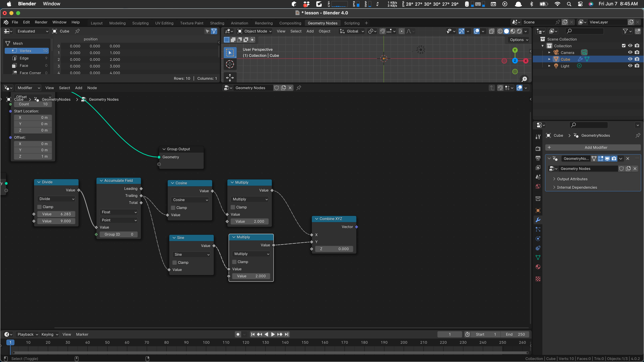Open the Global transform orientation dropdown
The image size is (644, 362).
coord(352,31)
